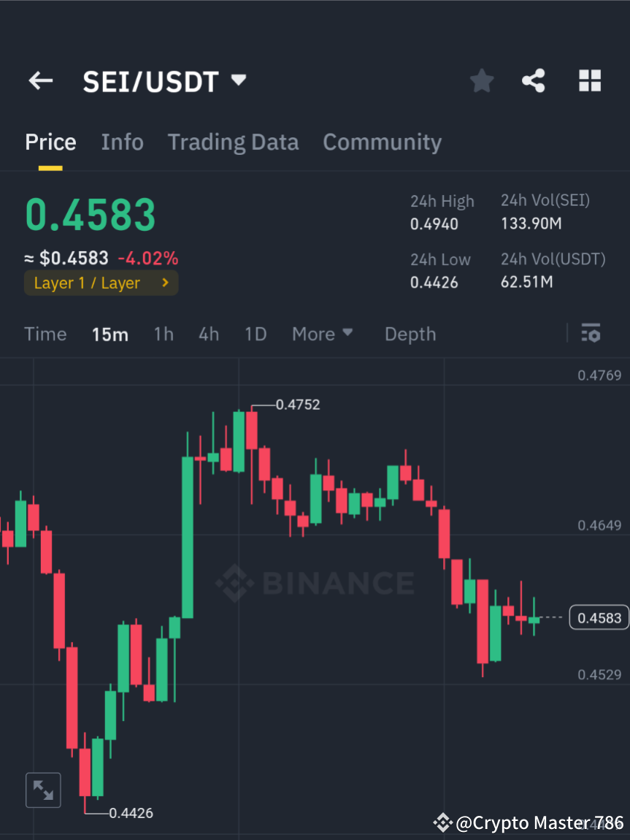Switch from 15m to 4h interval
The image size is (630, 840).
pos(209,334)
